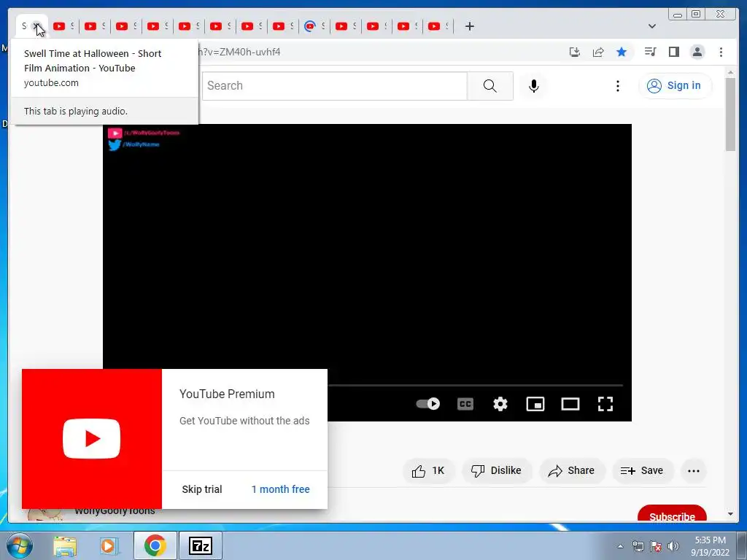Click Skip trial in Premium popup
Screen dimensions: 747x560
tap(202, 489)
